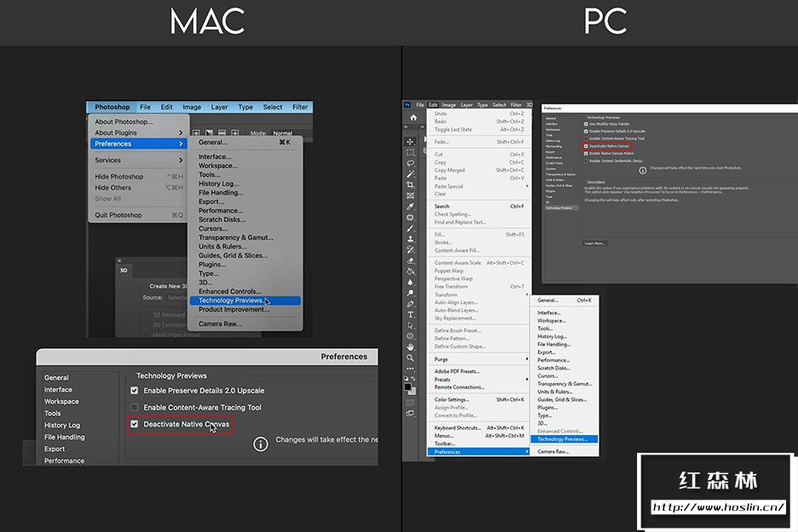798x532 pixels.
Task: Click Search in PC Edit menu
Action: pyautogui.click(x=479, y=206)
